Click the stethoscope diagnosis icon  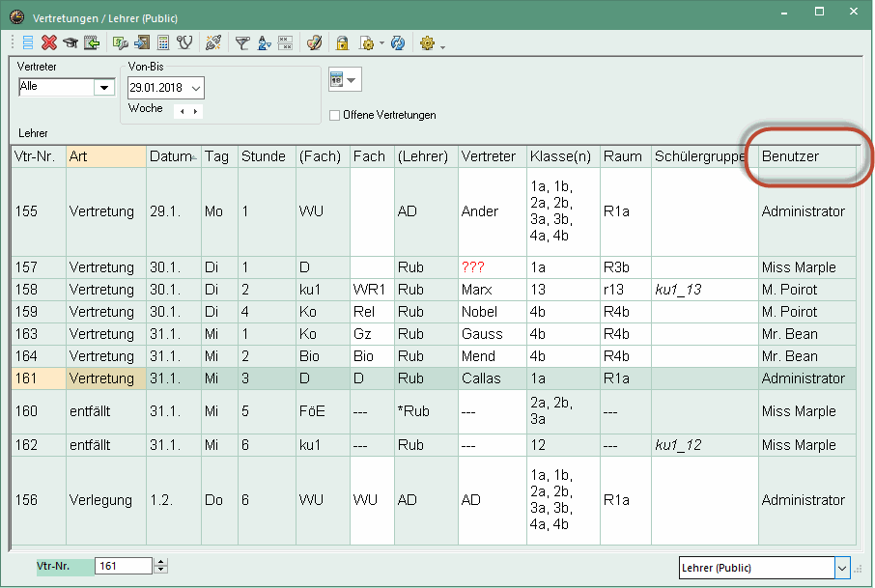click(x=184, y=42)
